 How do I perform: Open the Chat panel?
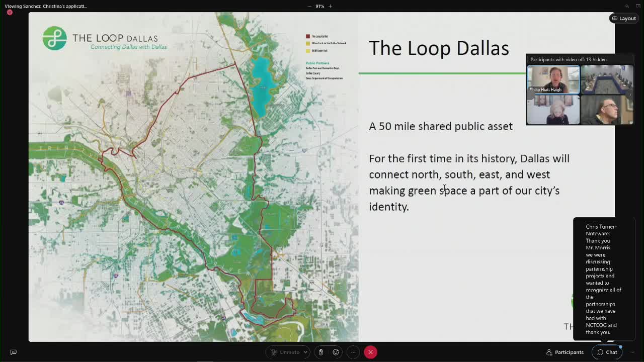click(x=607, y=352)
